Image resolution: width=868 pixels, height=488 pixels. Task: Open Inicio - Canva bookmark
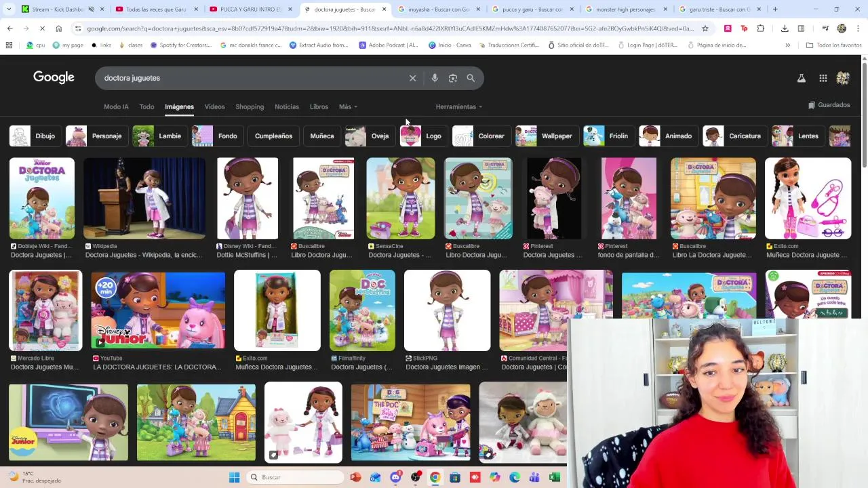[450, 45]
